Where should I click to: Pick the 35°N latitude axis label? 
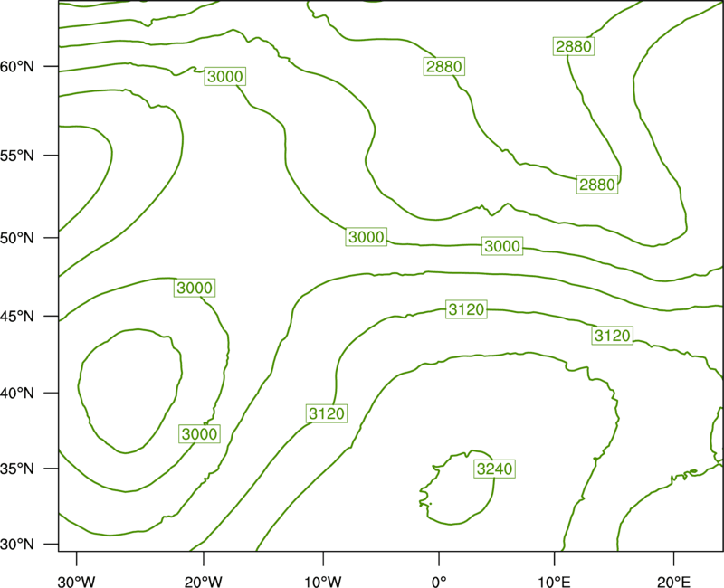17,469
